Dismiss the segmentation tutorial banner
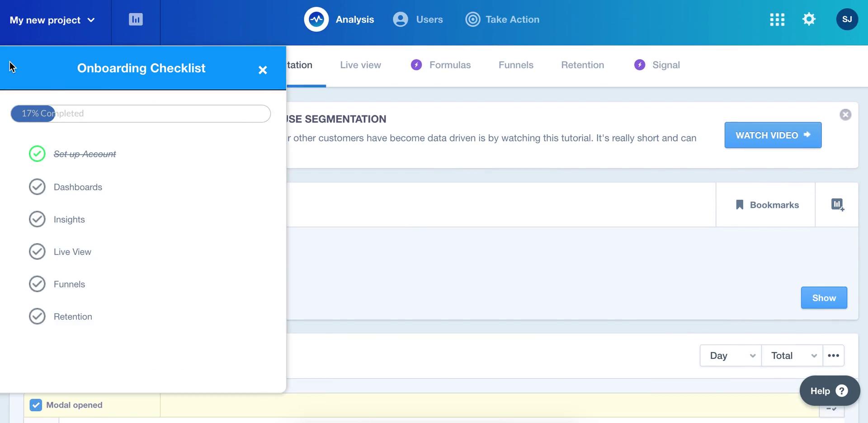Screen dimensions: 868x423 tap(845, 115)
